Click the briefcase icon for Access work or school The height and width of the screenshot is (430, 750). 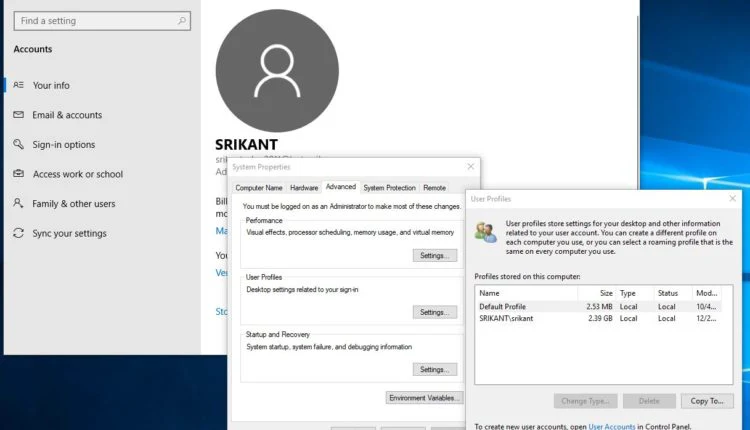(x=18, y=174)
